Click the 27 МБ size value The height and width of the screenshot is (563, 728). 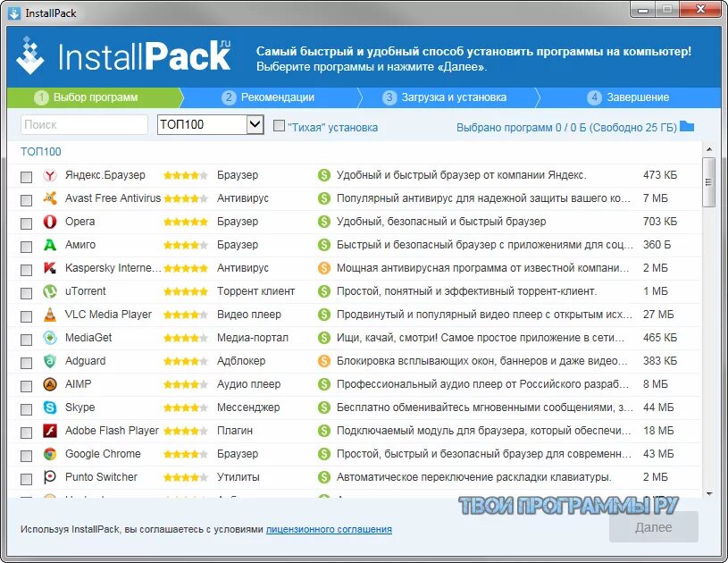point(658,315)
